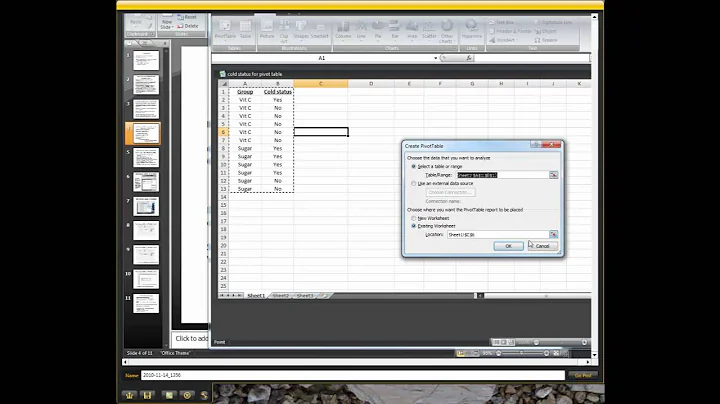Confirm with OK in Create PivotTable

[x=508, y=246]
